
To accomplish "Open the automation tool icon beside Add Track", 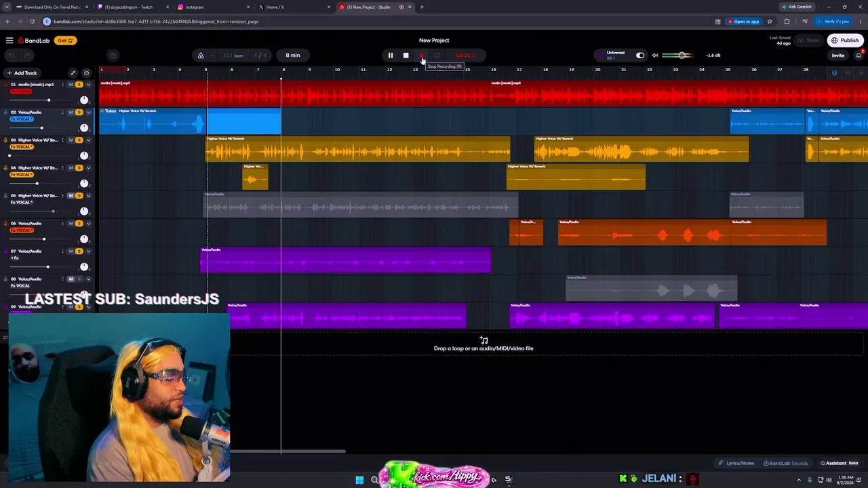I will 73,73.
